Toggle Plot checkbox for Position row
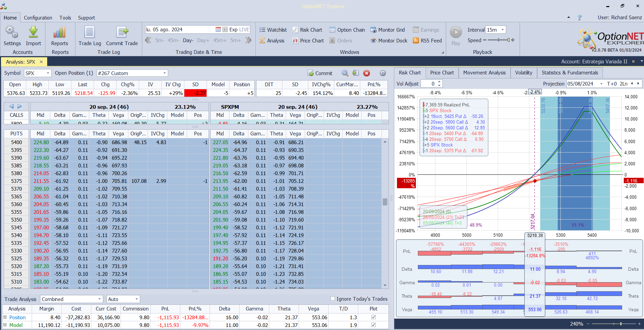The image size is (644, 330). tap(373, 317)
